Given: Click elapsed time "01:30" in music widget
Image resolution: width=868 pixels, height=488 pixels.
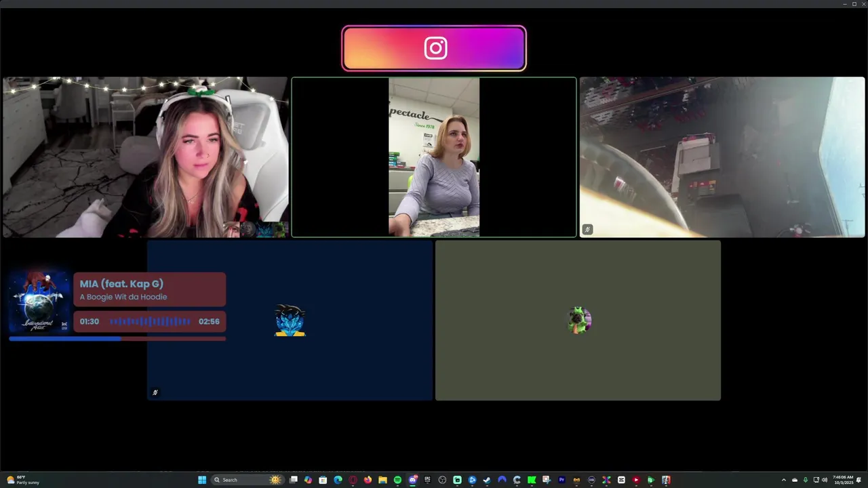Looking at the screenshot, I should pos(90,321).
